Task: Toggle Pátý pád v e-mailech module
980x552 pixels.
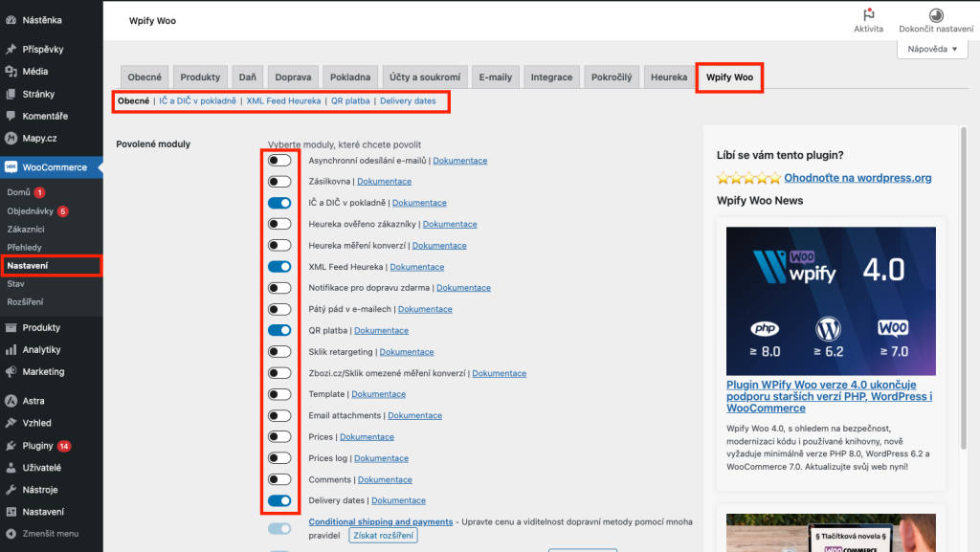Action: point(279,309)
